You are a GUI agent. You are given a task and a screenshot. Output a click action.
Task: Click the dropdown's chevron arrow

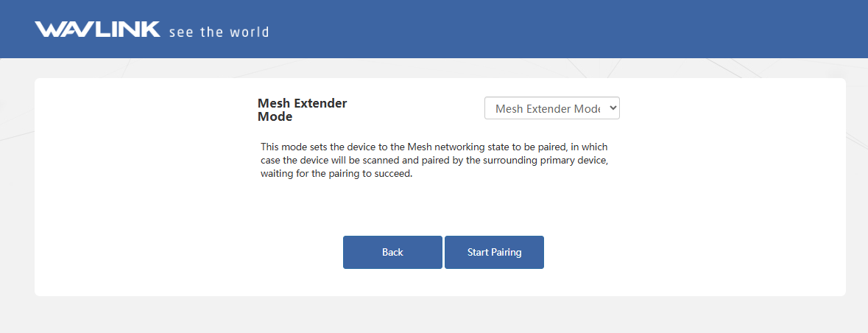pyautogui.click(x=613, y=108)
